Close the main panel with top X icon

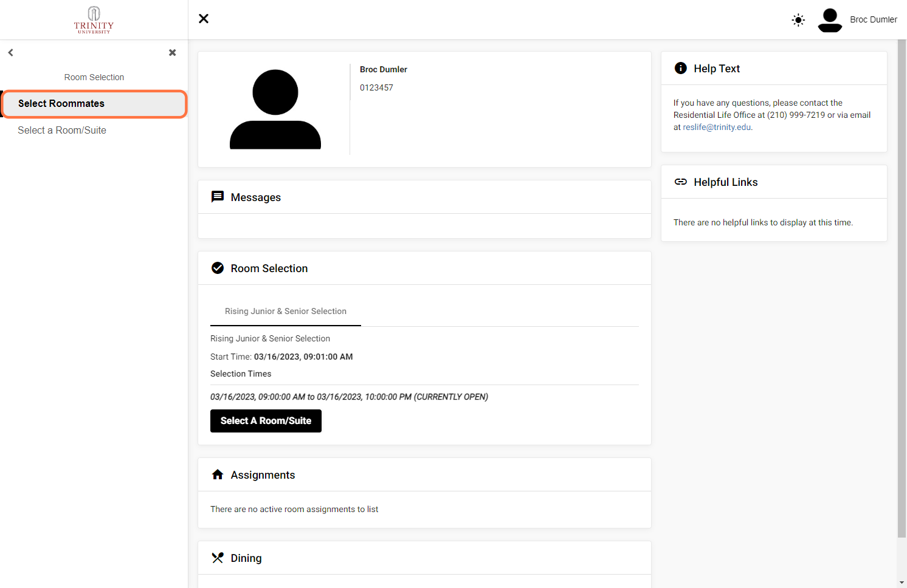(204, 19)
